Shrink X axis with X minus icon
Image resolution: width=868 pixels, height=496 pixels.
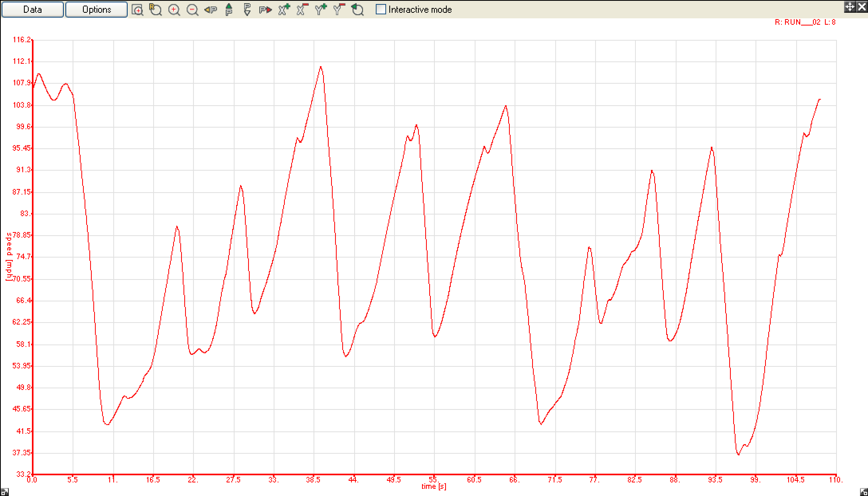[302, 10]
